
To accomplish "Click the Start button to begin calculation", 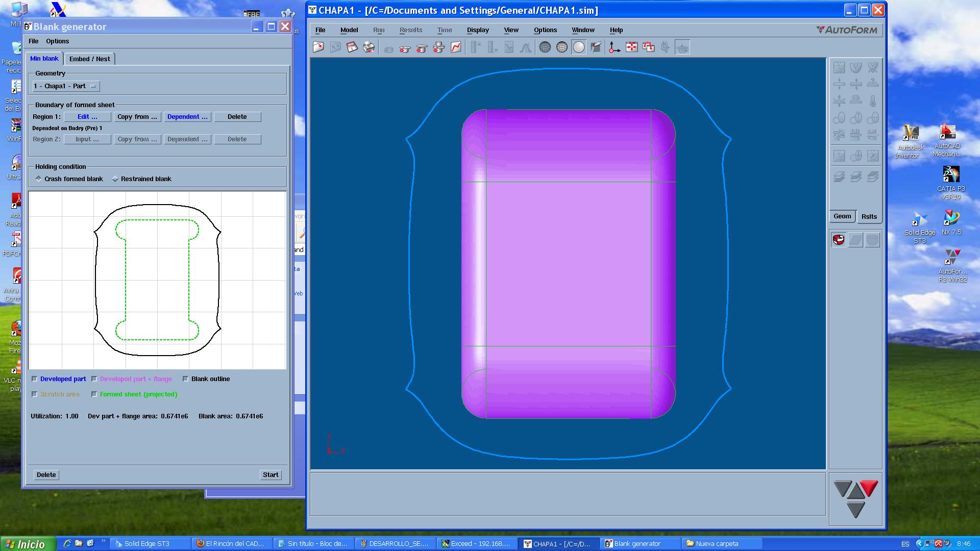I will (271, 474).
